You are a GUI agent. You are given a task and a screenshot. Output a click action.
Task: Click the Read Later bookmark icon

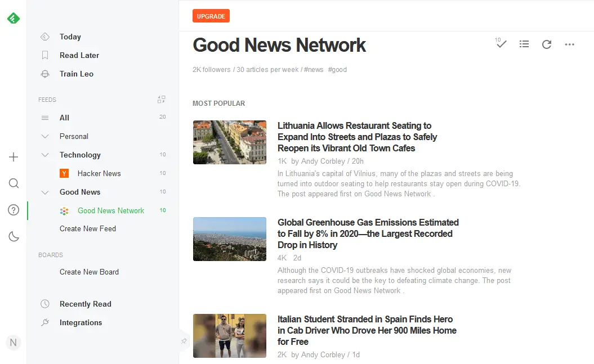(45, 55)
